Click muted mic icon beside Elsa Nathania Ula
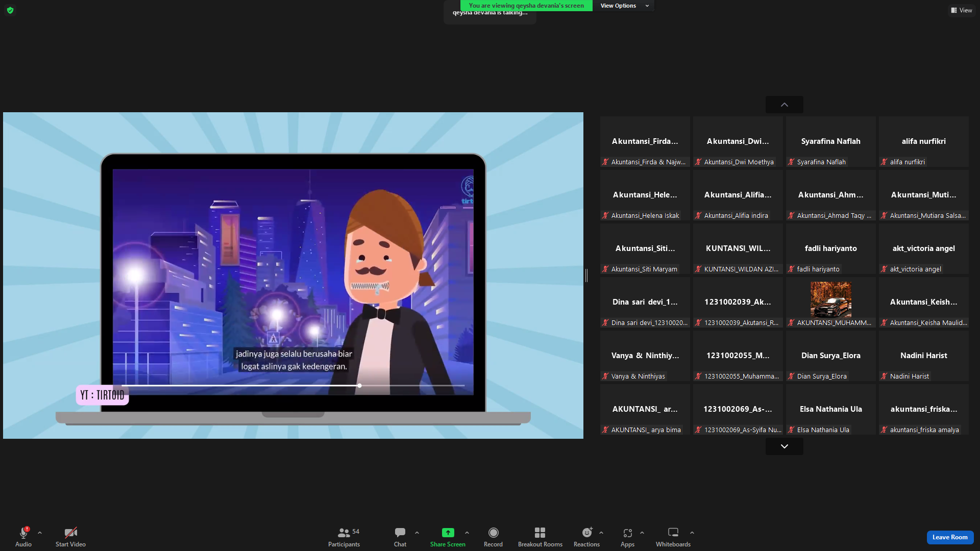 pos(791,430)
